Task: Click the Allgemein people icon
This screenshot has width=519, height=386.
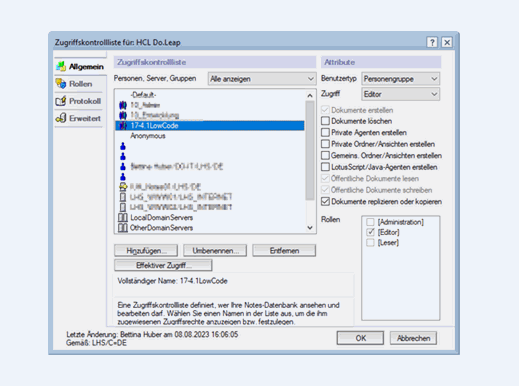Action: click(61, 66)
